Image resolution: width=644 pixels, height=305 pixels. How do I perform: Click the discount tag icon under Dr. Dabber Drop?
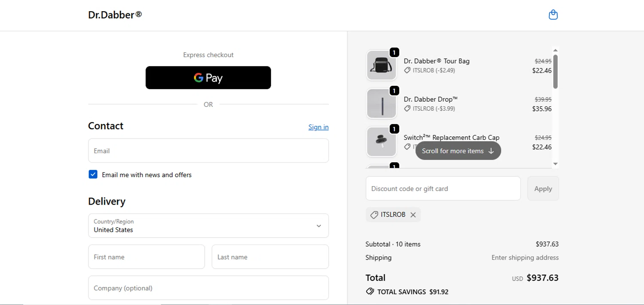[407, 109]
